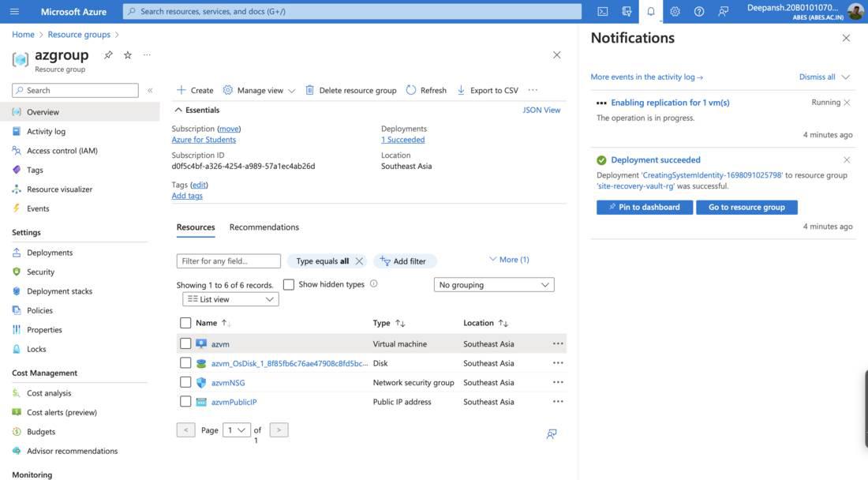Tick the azvmNSG row checkbox

[185, 382]
